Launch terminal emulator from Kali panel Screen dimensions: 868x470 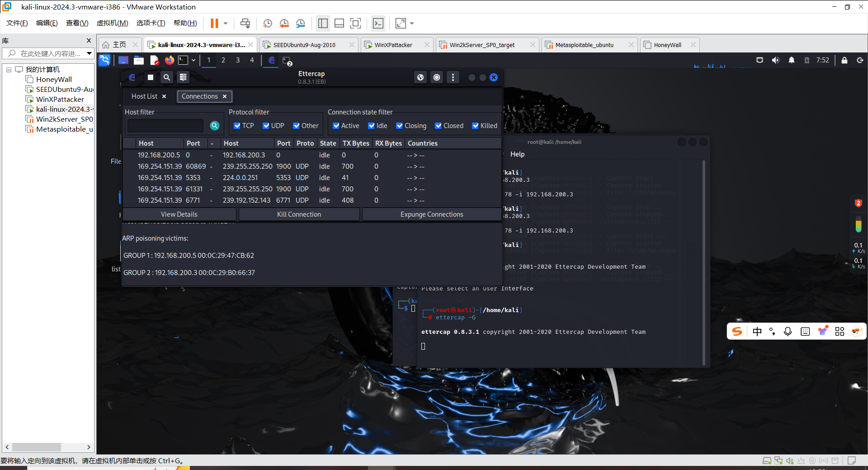point(183,60)
